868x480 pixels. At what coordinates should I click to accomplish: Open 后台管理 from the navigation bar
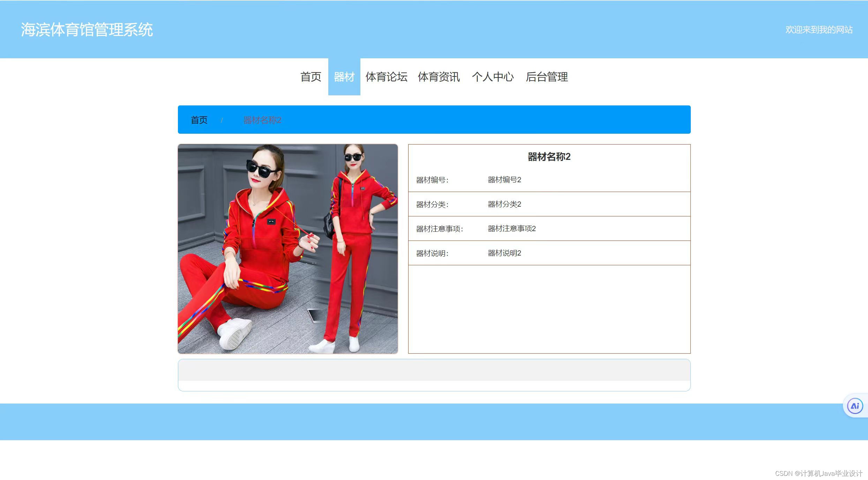pos(547,77)
